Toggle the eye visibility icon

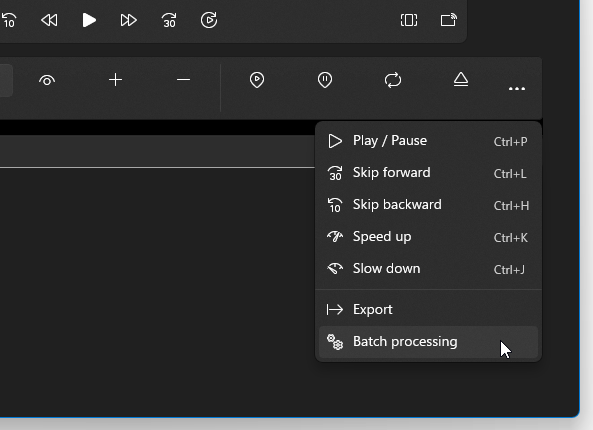[47, 80]
